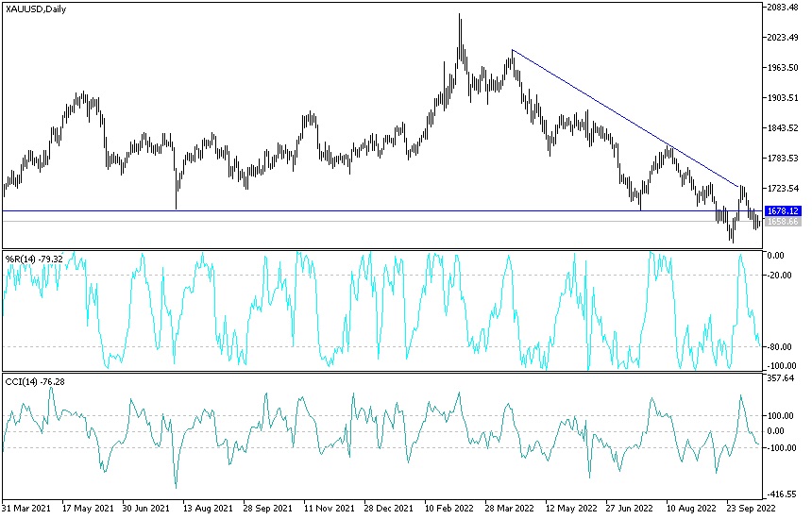Click the 1723.54 price scale value
The height and width of the screenshot is (519, 812).
click(x=783, y=189)
